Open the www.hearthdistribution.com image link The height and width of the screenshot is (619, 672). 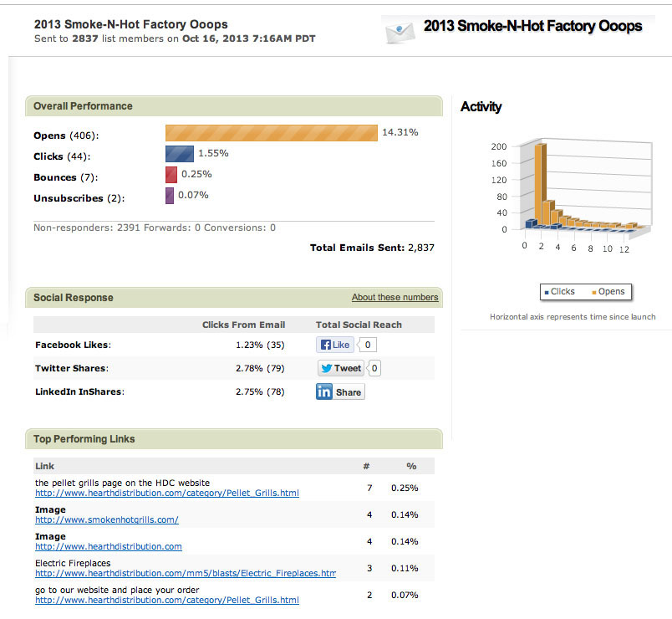[x=108, y=546]
